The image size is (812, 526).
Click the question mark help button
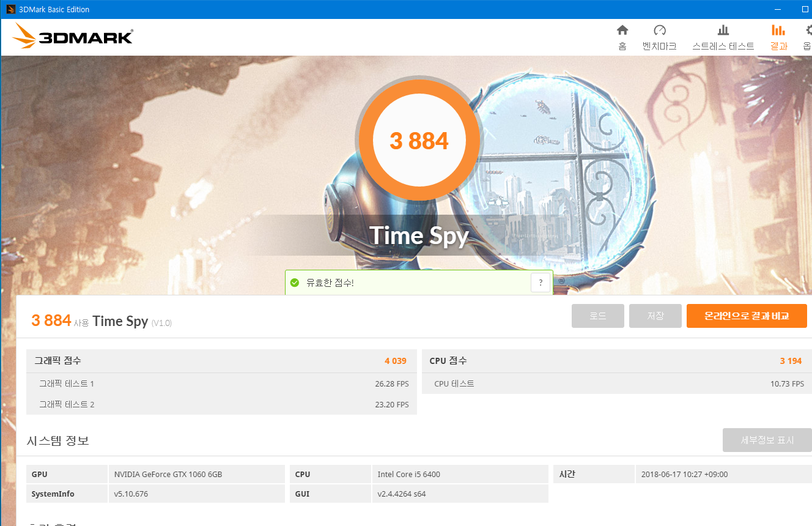click(x=541, y=283)
